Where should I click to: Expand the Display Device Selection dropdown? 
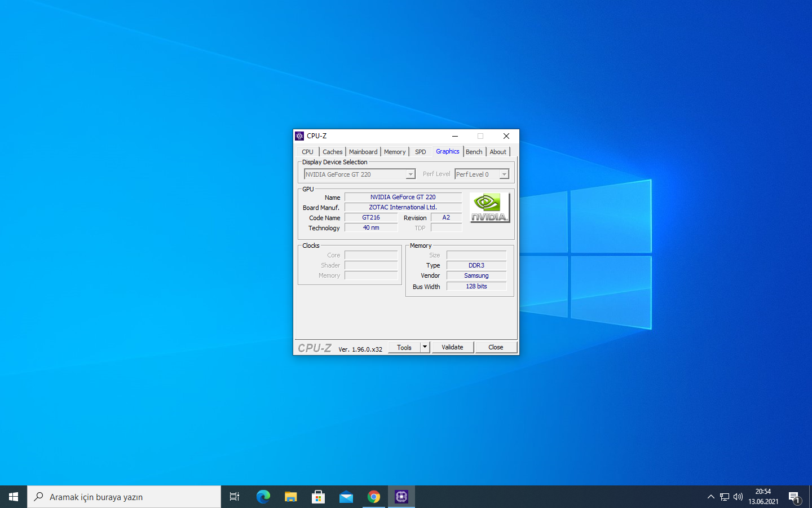point(411,174)
